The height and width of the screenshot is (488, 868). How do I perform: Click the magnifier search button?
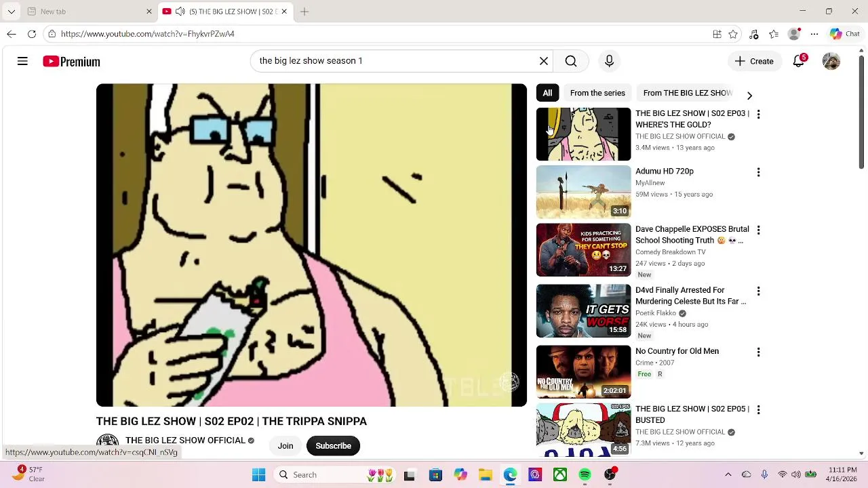[x=571, y=62]
